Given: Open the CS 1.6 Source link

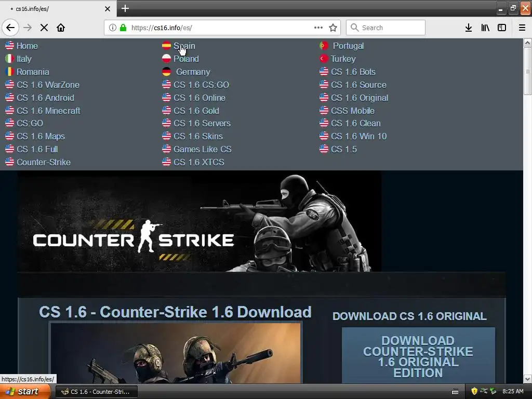Looking at the screenshot, I should click(x=358, y=85).
